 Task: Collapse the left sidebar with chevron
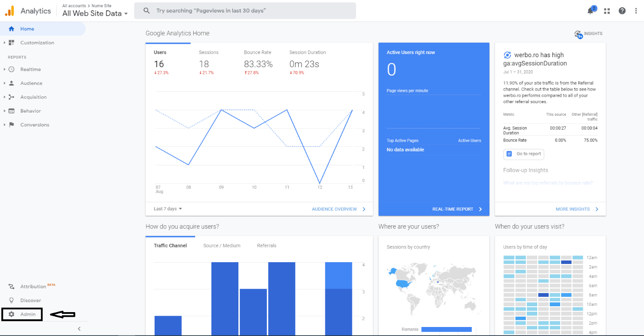[x=79, y=329]
